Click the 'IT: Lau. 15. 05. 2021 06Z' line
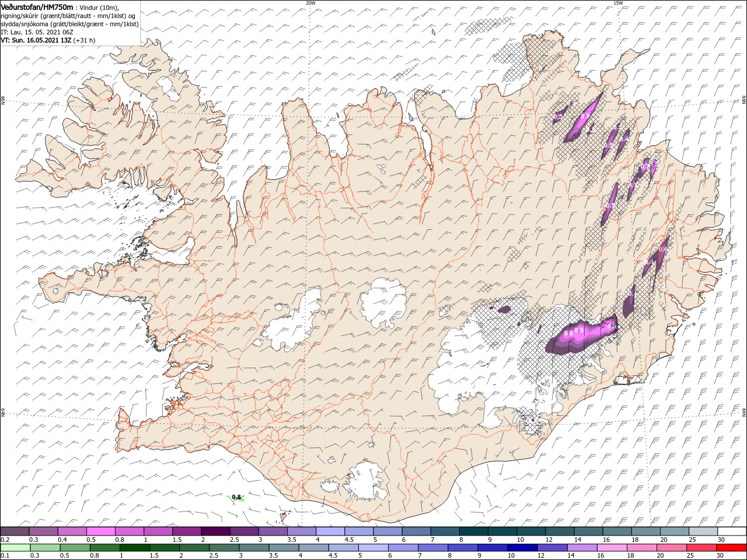Viewport: 747px width, 560px height. click(x=37, y=32)
